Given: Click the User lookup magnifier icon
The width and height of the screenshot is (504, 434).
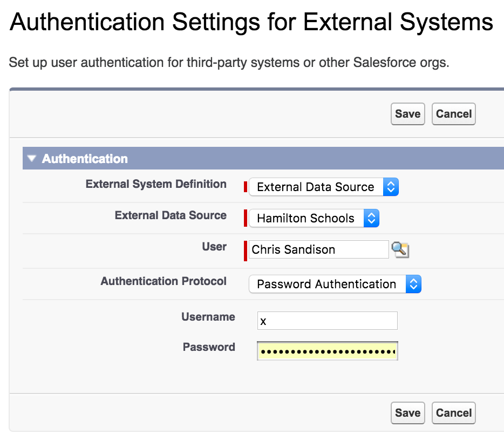Looking at the screenshot, I should coord(400,249).
